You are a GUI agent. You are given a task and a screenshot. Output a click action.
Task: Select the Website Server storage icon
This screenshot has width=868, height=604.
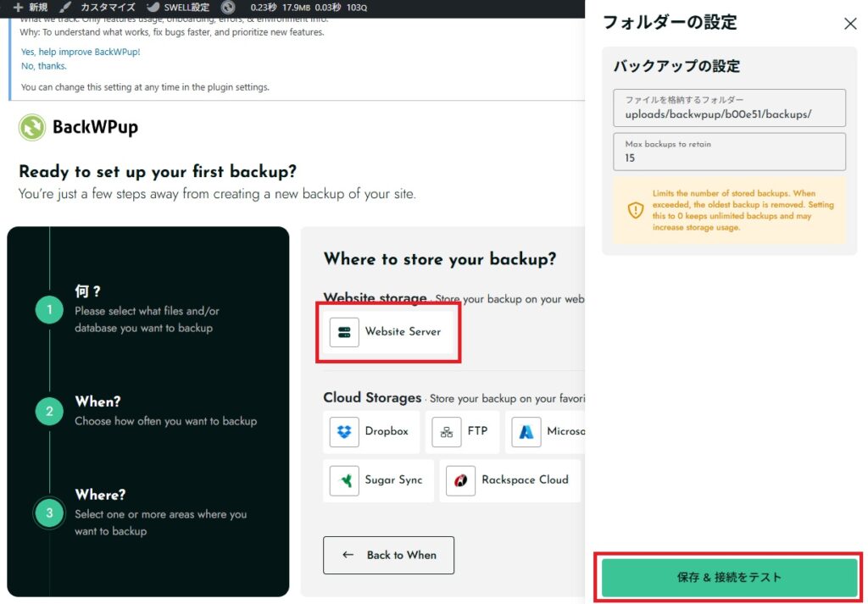coord(344,332)
